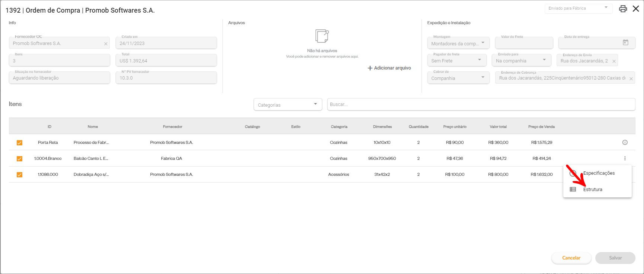This screenshot has height=274, width=644.
Task: Click Fabrica QA supplier cell
Action: tap(172, 158)
